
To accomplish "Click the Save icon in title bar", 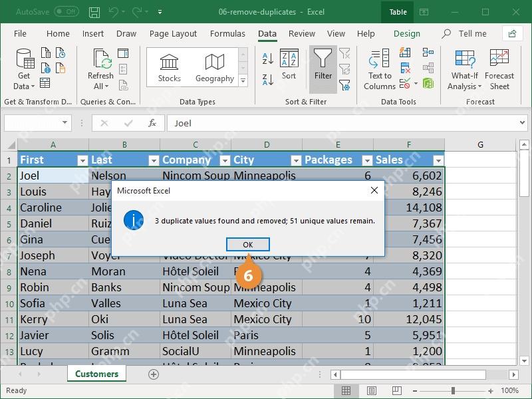I will coord(94,12).
